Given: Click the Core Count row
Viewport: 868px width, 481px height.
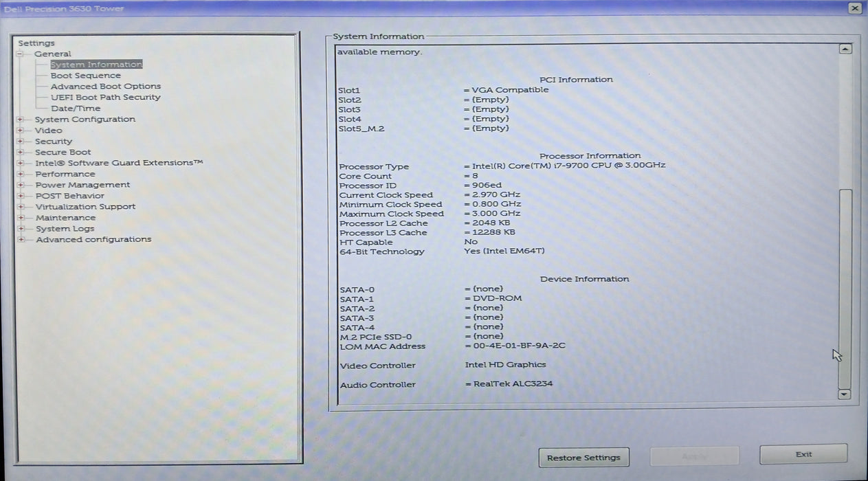Looking at the screenshot, I should pyautogui.click(x=409, y=176).
